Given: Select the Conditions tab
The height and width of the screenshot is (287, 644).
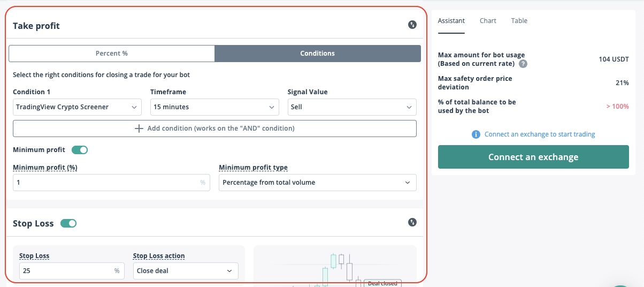Looking at the screenshot, I should click(x=318, y=54).
